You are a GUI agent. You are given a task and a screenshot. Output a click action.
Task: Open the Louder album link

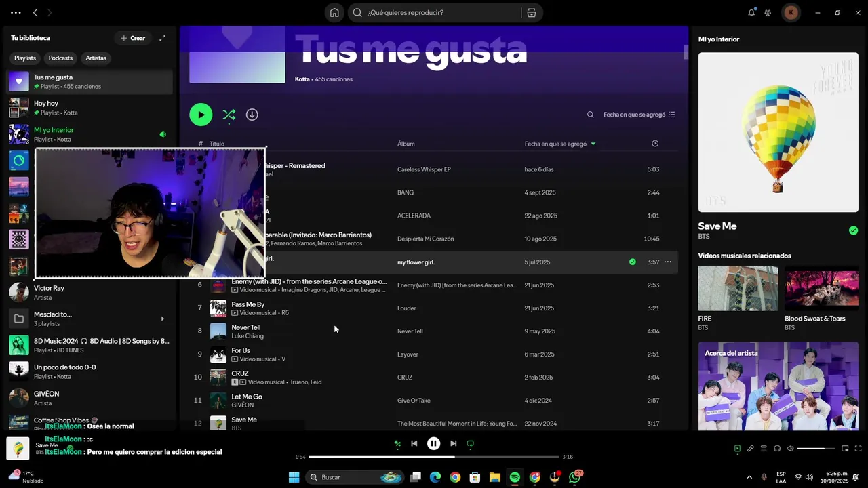[x=407, y=308]
